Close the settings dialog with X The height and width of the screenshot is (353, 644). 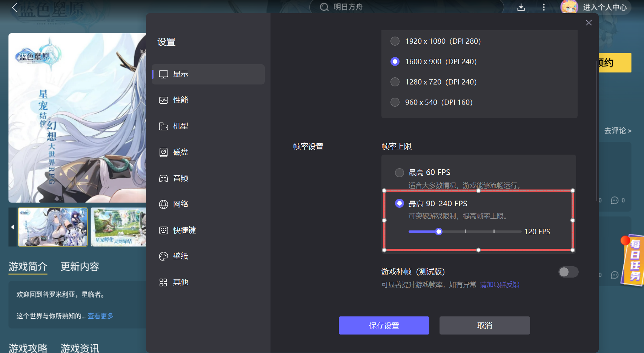click(x=589, y=23)
